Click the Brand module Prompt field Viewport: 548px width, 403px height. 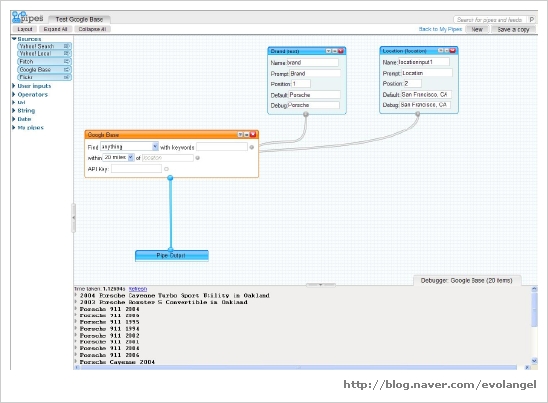pos(315,73)
